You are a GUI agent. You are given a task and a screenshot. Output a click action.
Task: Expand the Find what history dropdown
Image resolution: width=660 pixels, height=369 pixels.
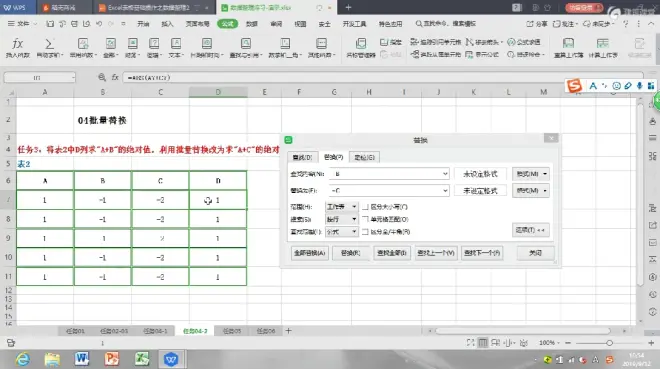tap(445, 174)
